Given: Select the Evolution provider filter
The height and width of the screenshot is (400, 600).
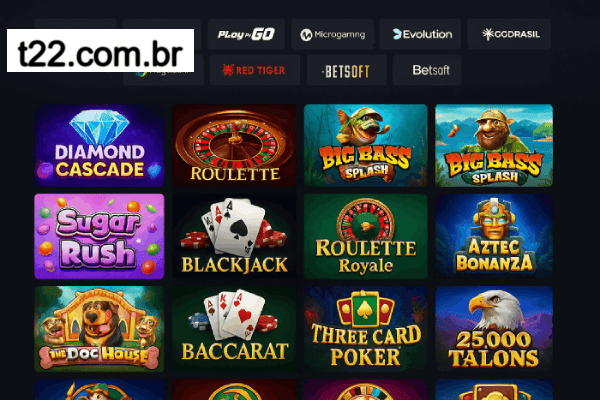Looking at the screenshot, I should [420, 34].
